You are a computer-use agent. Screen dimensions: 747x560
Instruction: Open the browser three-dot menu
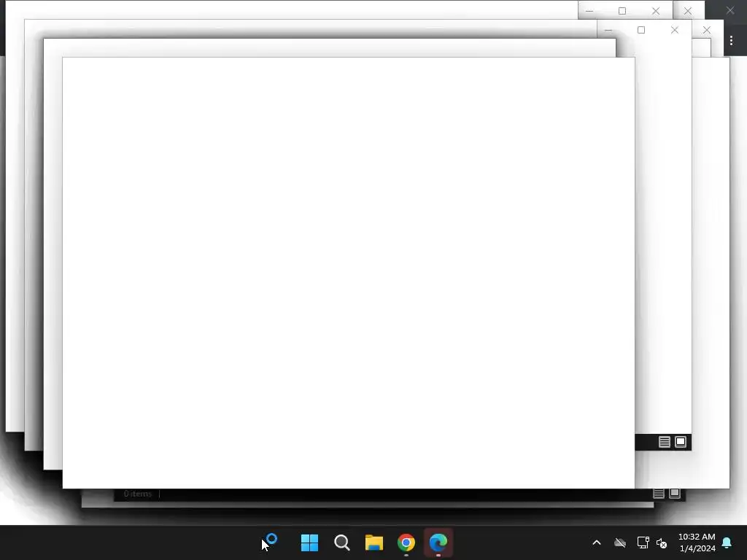pos(731,41)
